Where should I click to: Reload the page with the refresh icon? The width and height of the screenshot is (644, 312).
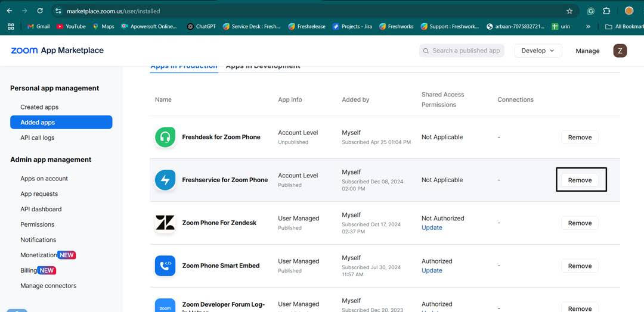click(x=40, y=11)
